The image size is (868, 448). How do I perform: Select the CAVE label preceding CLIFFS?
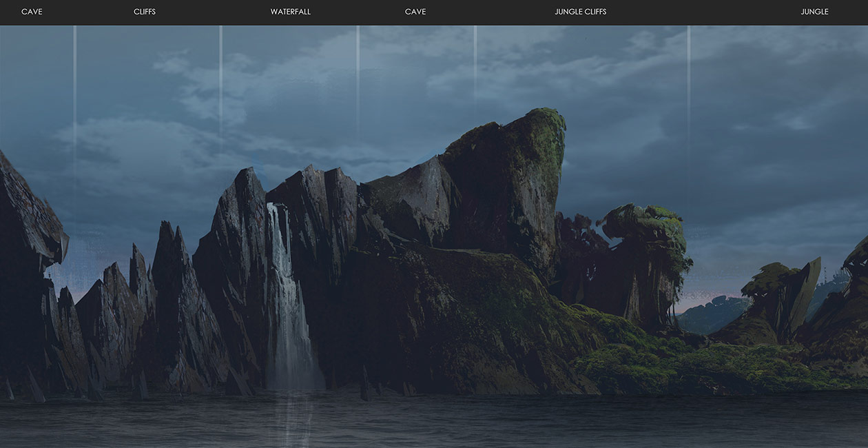point(32,12)
